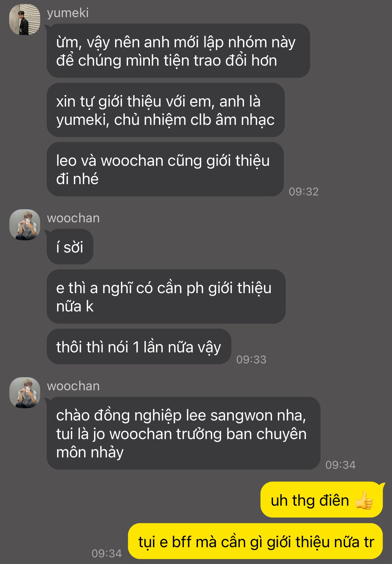Screen dimensions: 392x564
Task: Select the "ừm, vậy nên anh mới lập nhóm" message
Action: pos(178,51)
